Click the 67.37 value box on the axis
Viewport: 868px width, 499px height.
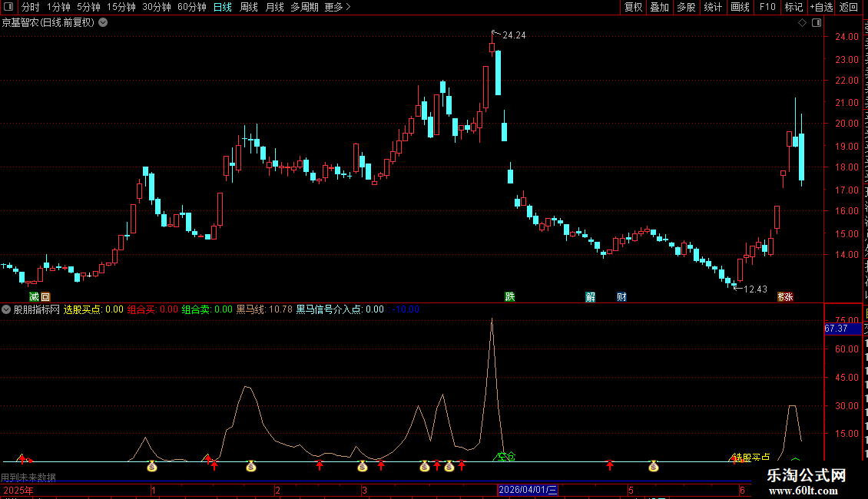pos(843,329)
